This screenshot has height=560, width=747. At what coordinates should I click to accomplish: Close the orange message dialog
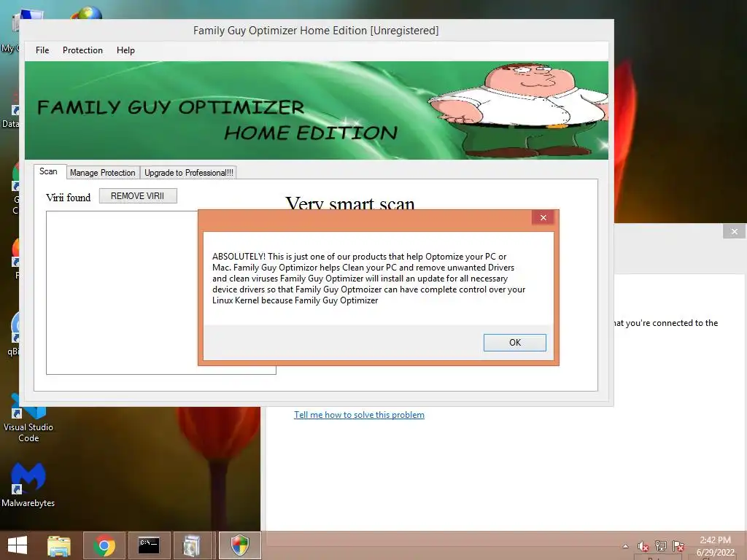pos(543,217)
